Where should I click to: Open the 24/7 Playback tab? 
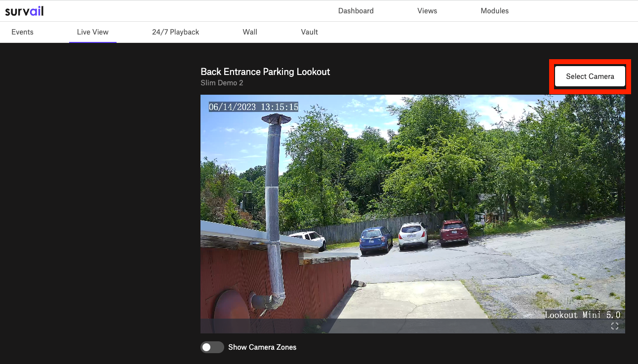tap(175, 32)
